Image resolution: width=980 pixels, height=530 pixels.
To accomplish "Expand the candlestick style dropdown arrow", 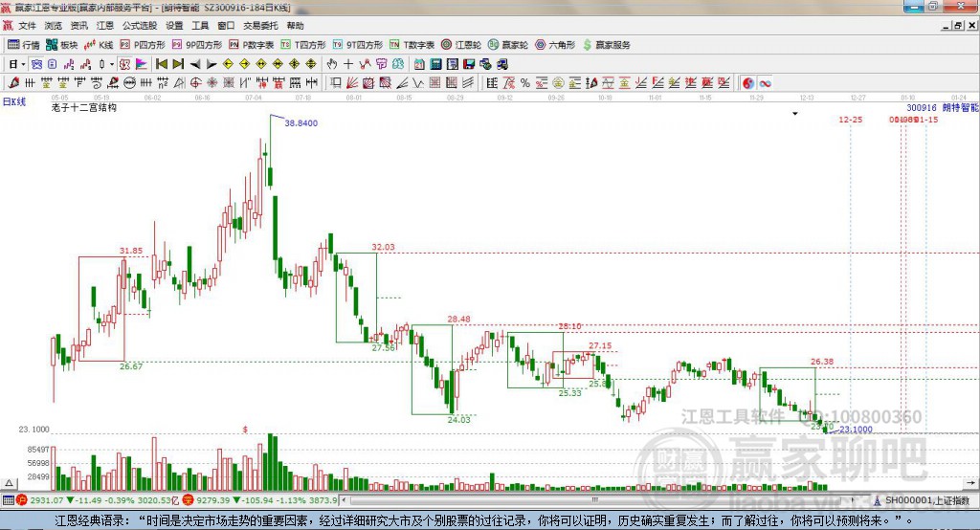I will 111,64.
